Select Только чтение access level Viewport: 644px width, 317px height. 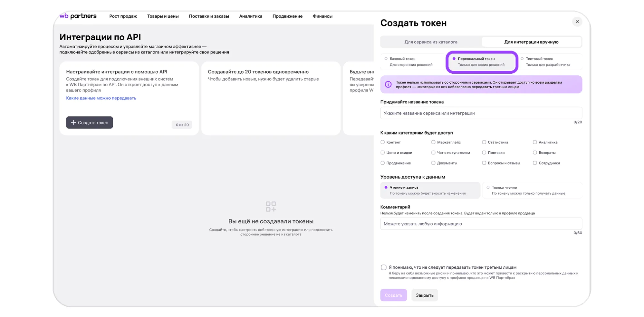point(488,187)
